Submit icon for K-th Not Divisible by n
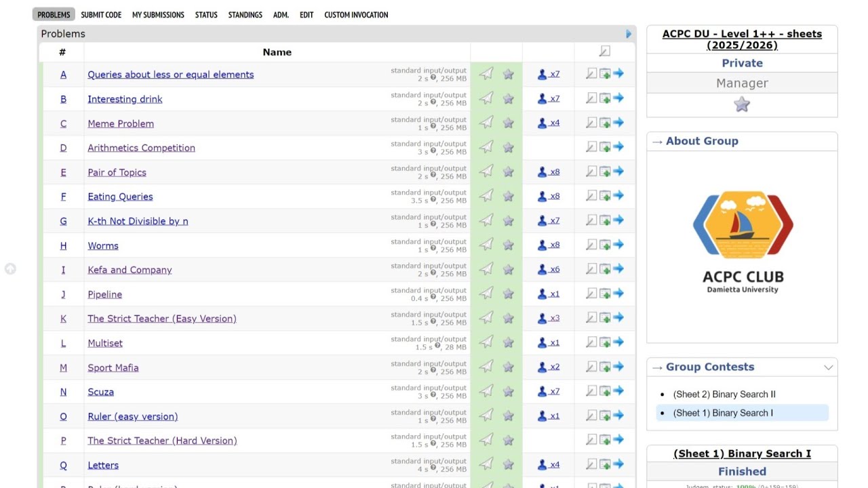Viewport: 868px width, 488px height. (486, 220)
